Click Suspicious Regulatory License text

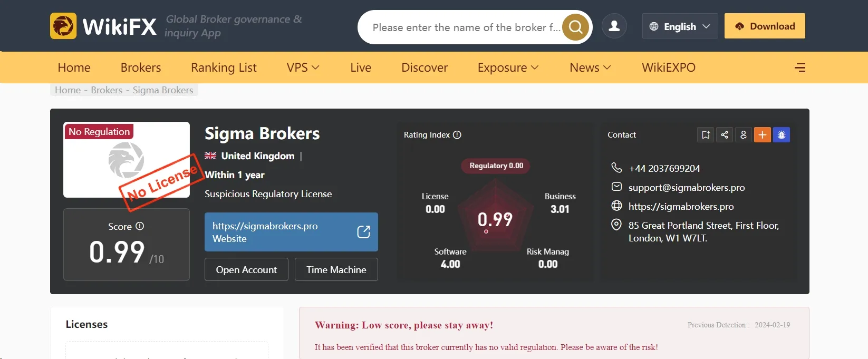pyautogui.click(x=268, y=194)
